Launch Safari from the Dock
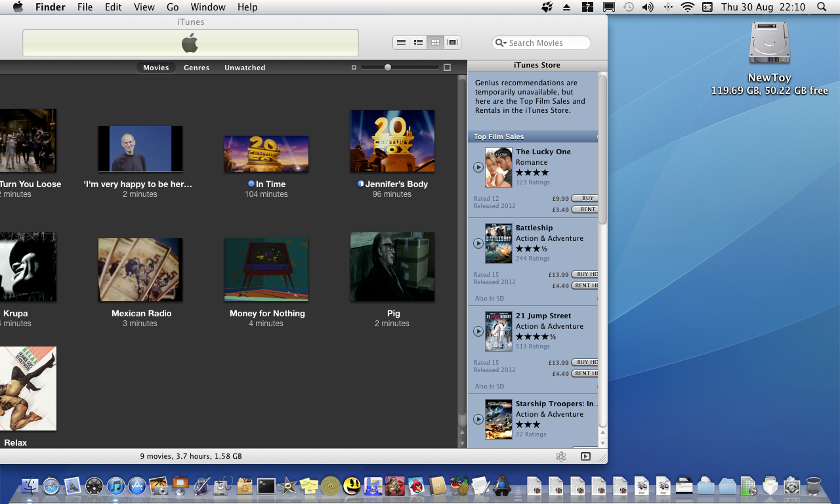840x504 pixels. [51, 486]
